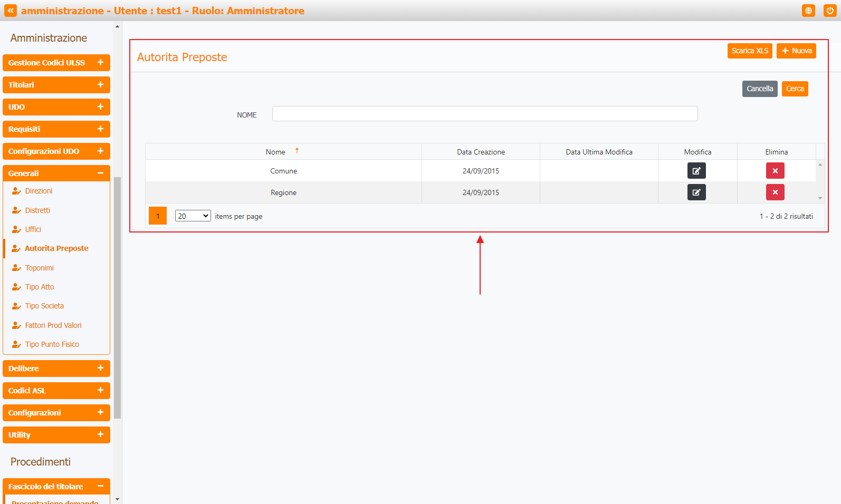Open Toponimi in the sidebar
841x504 pixels.
coord(40,268)
